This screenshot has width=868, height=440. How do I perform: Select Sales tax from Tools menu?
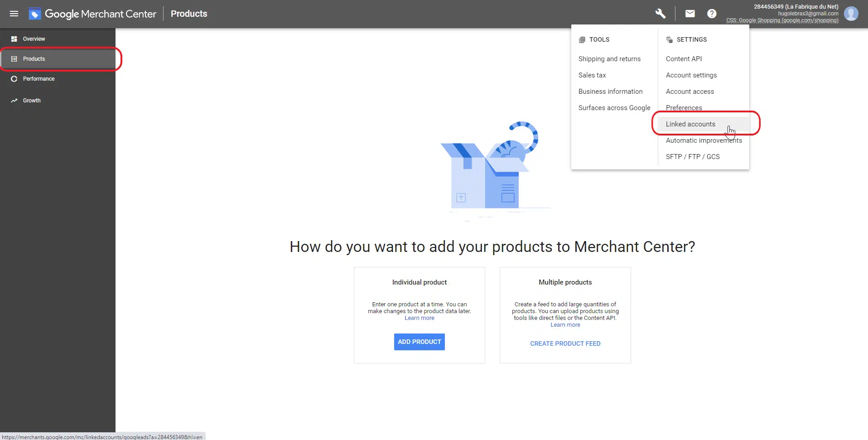[592, 75]
